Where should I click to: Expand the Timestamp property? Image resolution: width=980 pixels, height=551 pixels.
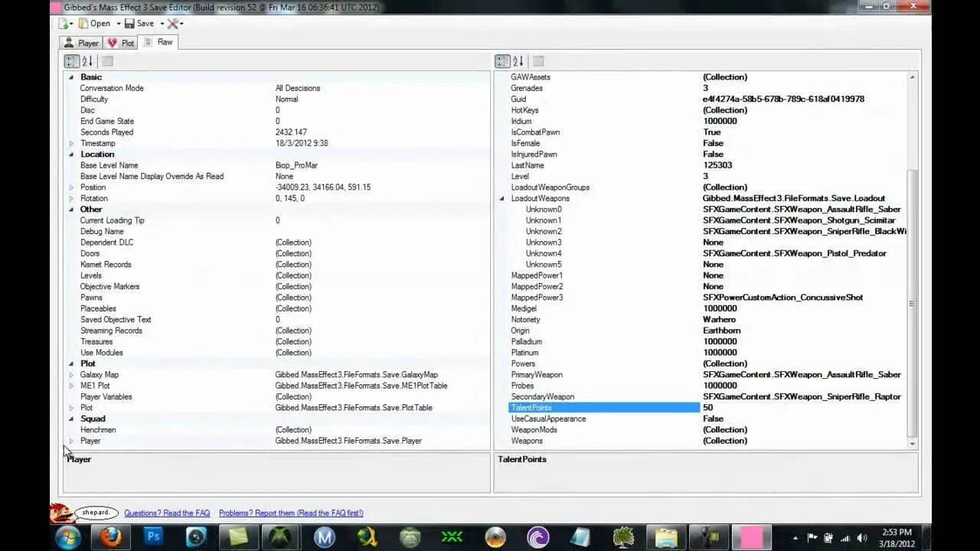coord(71,144)
